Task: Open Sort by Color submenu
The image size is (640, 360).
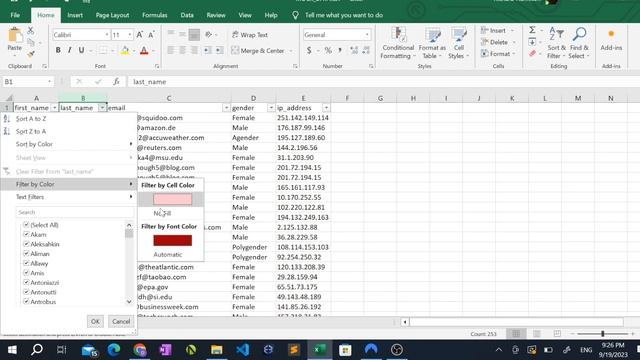Action: pos(69,144)
